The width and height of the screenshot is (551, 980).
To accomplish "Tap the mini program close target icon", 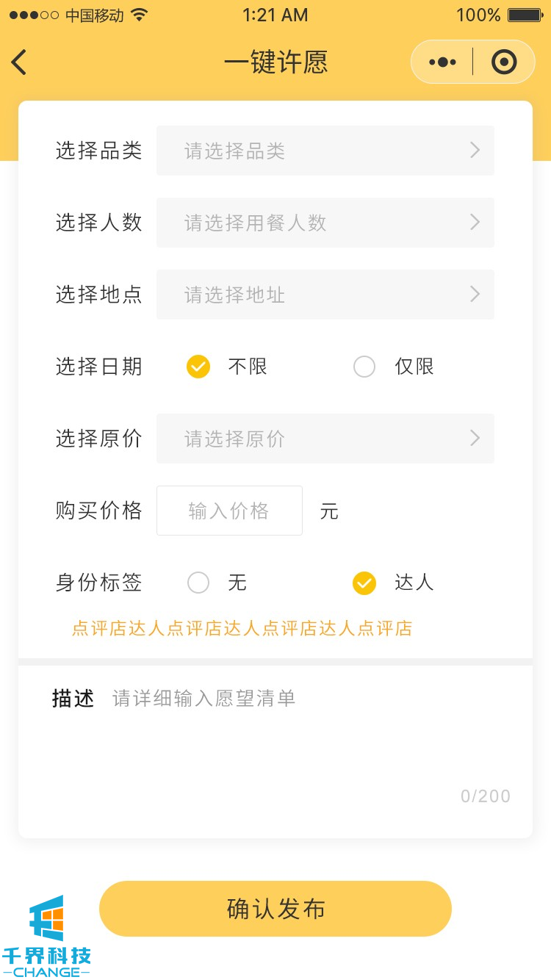I will pos(504,62).
